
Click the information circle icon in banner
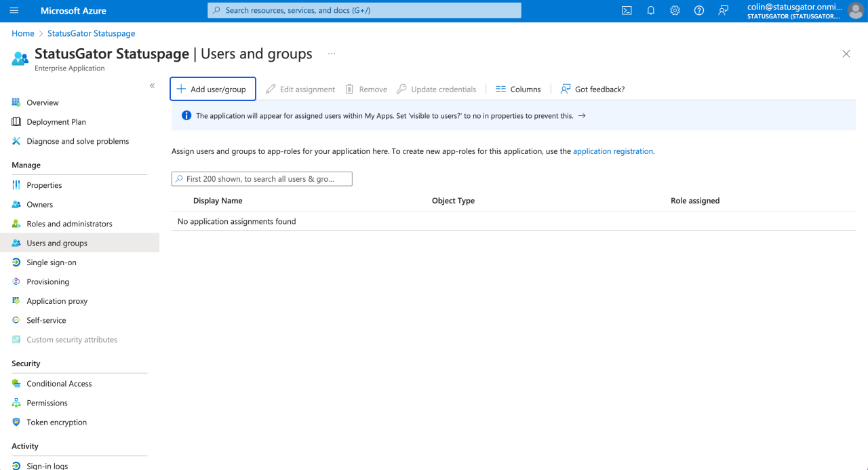pyautogui.click(x=186, y=115)
